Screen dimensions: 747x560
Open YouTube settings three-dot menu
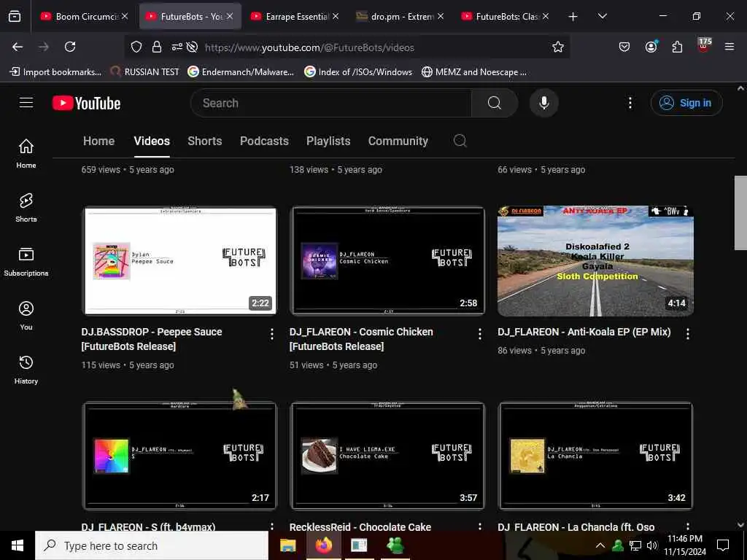pos(630,103)
